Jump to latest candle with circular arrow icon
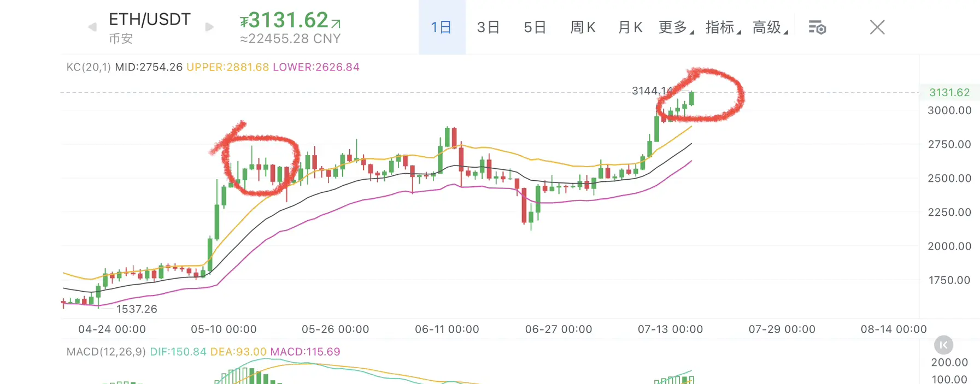980x384 pixels. 943,345
